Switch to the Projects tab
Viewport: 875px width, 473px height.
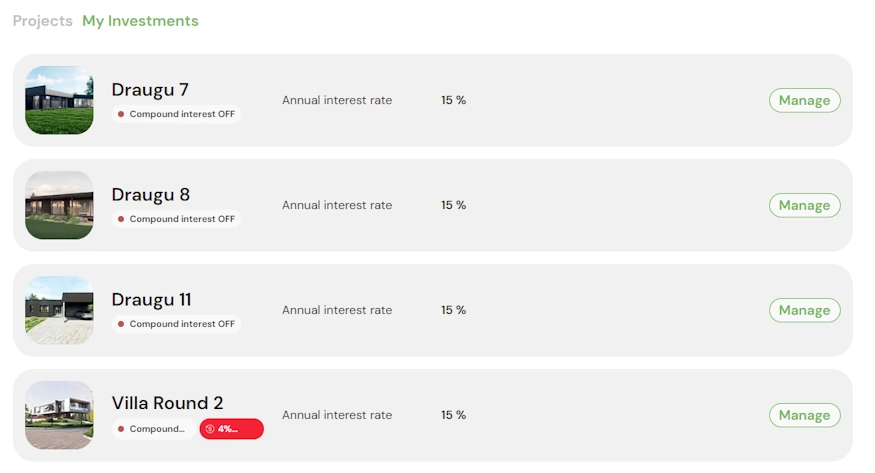(x=42, y=21)
